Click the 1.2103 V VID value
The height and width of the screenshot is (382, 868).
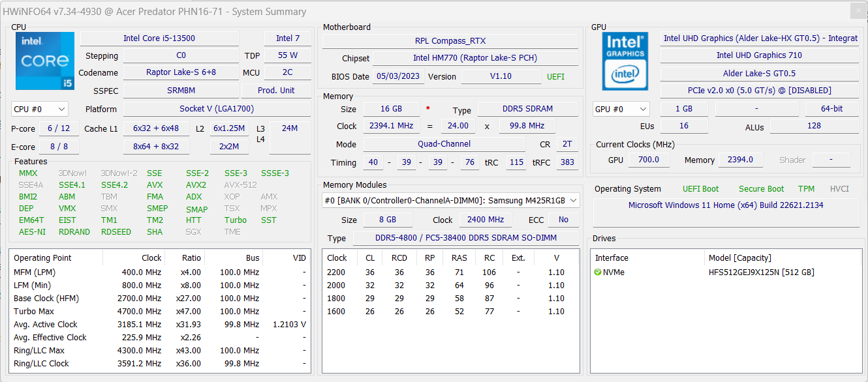[x=289, y=325]
